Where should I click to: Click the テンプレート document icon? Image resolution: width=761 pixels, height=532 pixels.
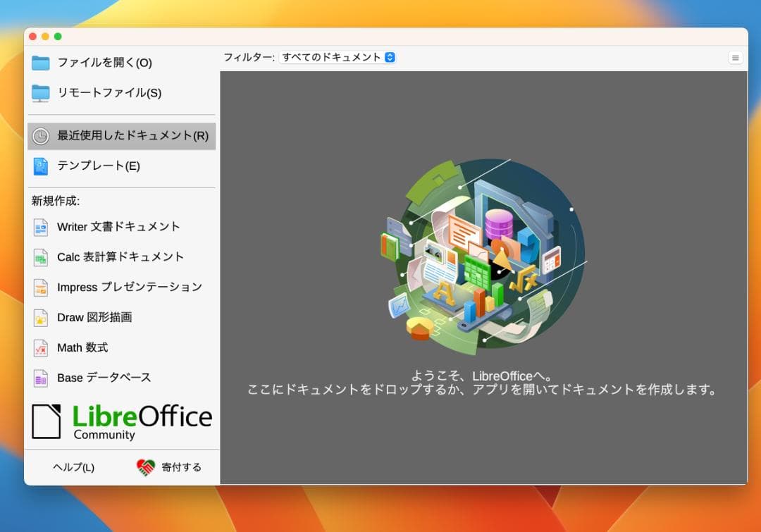[x=40, y=166]
